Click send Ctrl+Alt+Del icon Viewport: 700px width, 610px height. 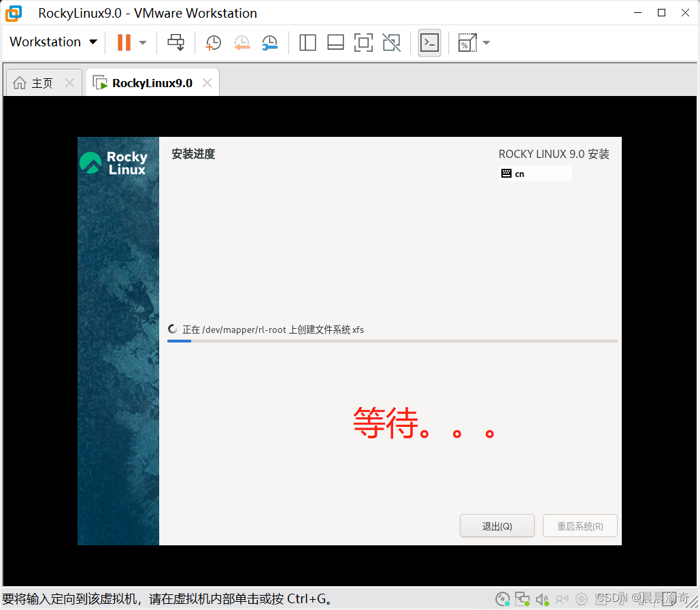pyautogui.click(x=176, y=42)
